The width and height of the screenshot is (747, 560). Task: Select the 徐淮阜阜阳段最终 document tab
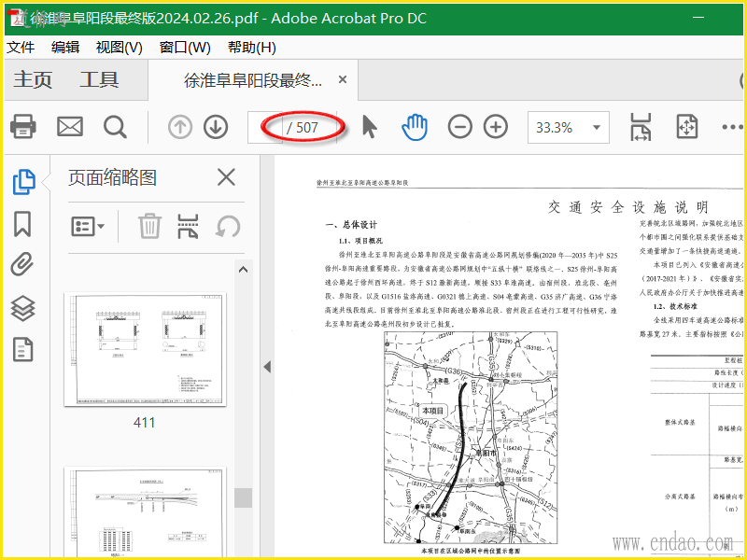pyautogui.click(x=253, y=80)
